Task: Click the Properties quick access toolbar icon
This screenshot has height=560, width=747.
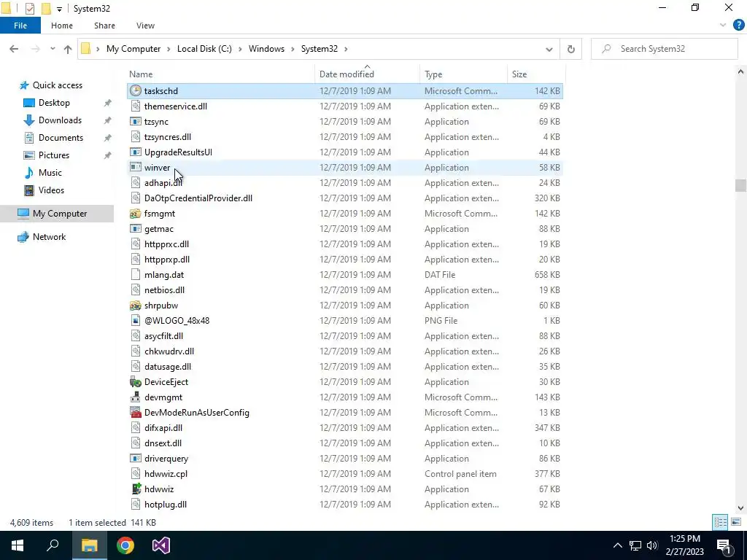Action: [x=29, y=9]
